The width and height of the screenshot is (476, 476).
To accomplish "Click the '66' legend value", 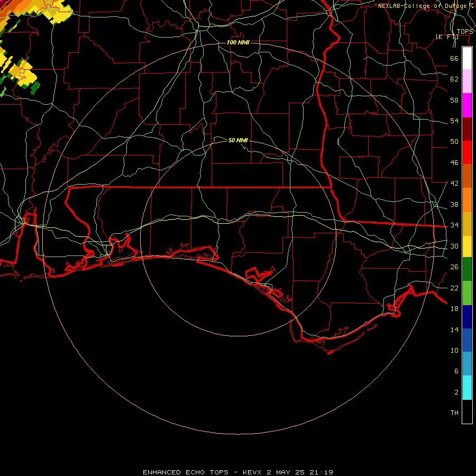I will click(454, 58).
